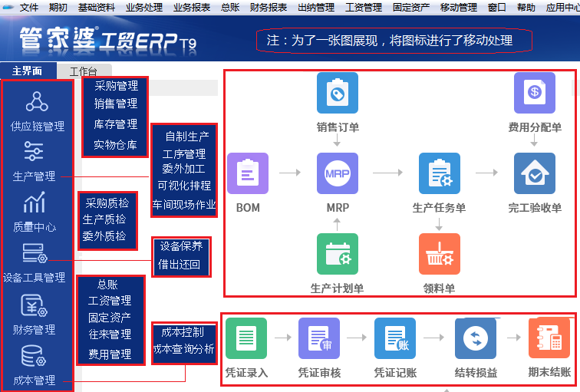This screenshot has width=580, height=392.
Task: Select 委外质检 submenu item
Action: [104, 236]
